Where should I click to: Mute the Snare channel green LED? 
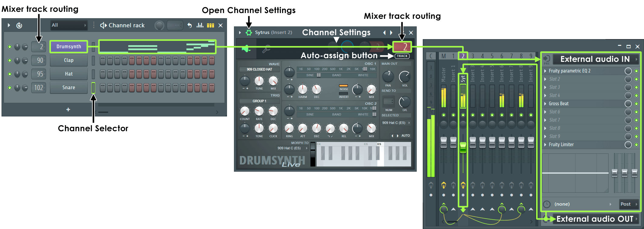pyautogui.click(x=10, y=88)
